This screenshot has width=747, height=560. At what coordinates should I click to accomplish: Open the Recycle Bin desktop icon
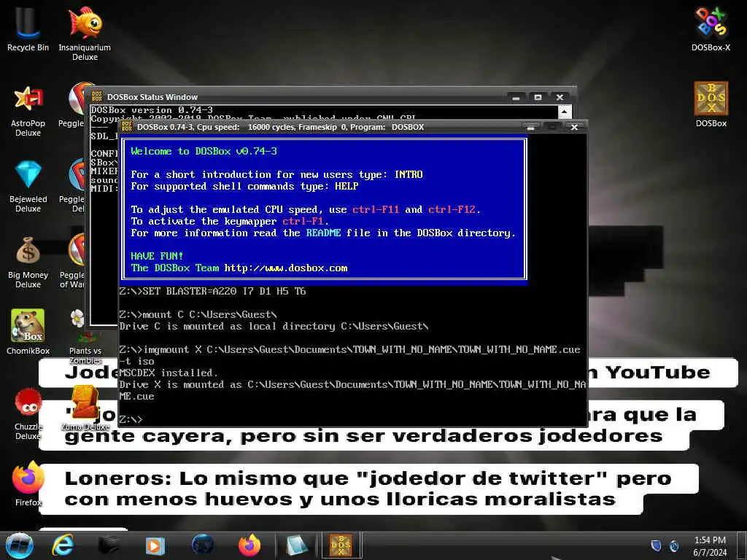point(28,28)
